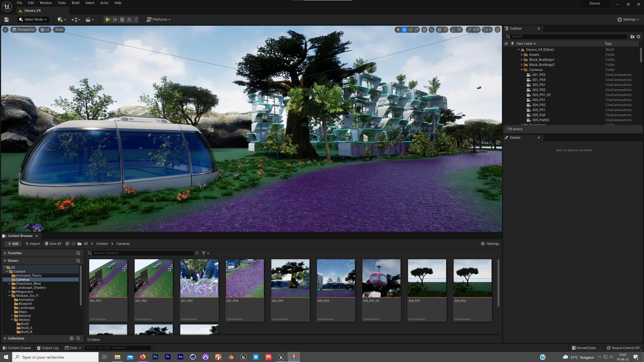Click the surface snapping icon

coord(432,30)
